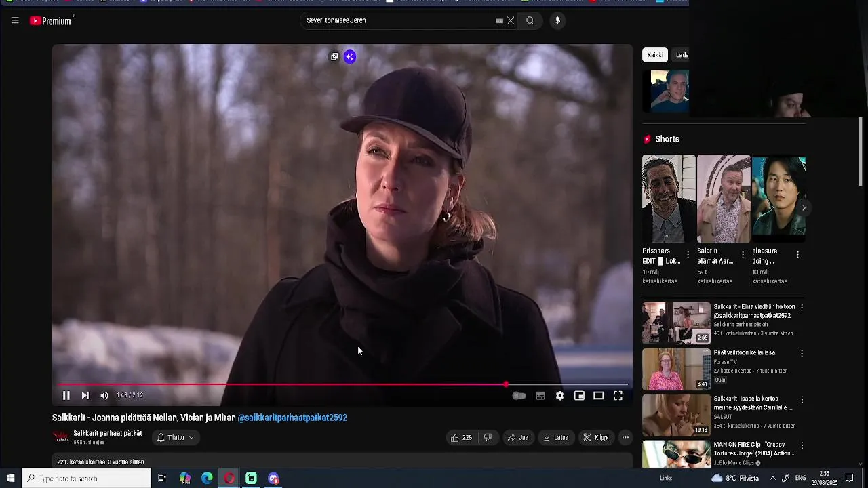Enable miniplayer mode
Image resolution: width=868 pixels, height=488 pixels.
point(579,396)
